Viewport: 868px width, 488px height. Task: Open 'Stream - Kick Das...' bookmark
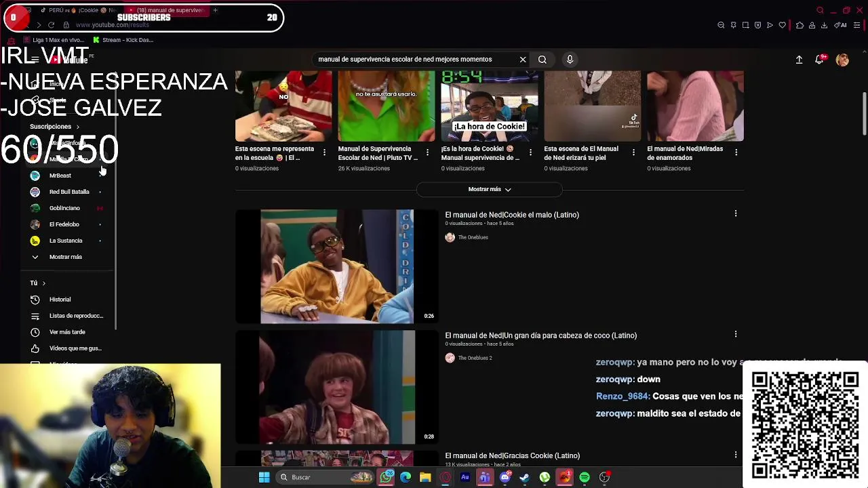coord(123,40)
